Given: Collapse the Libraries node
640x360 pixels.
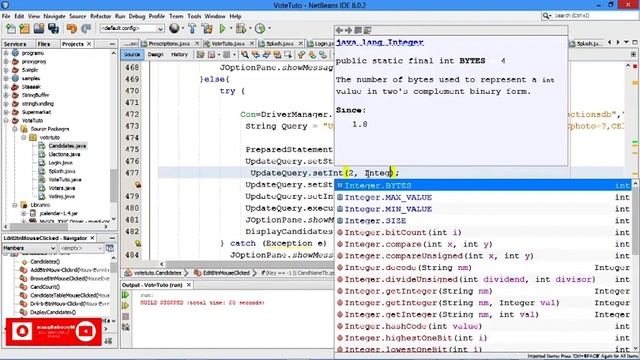Looking at the screenshot, I should tap(15, 204).
